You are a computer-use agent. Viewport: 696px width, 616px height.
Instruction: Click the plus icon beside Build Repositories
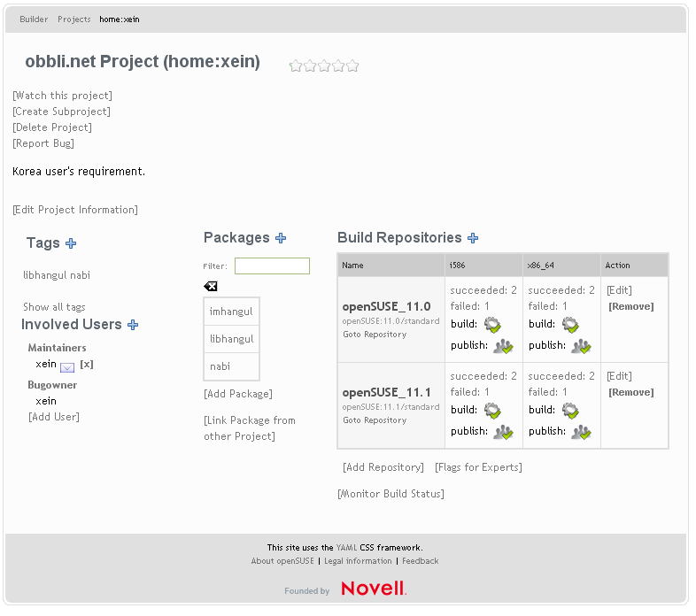click(x=473, y=238)
